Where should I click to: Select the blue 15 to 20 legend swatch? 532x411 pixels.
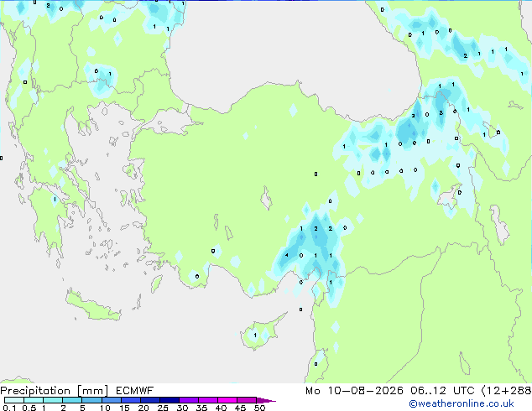(130, 400)
